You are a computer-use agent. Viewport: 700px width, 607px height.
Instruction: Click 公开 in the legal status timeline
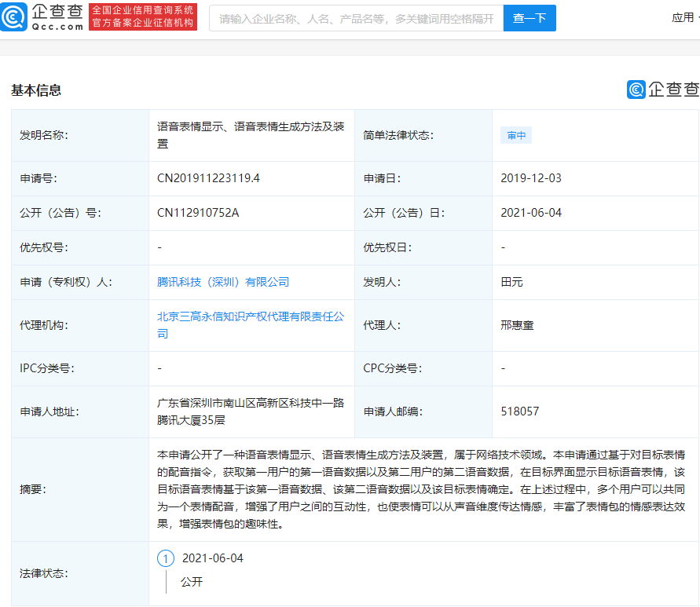[190, 583]
